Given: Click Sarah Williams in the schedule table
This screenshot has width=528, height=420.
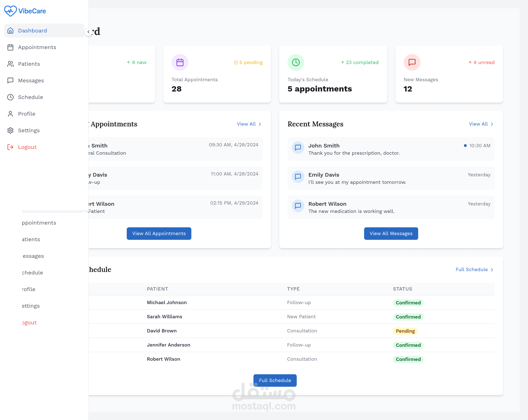Looking at the screenshot, I should [x=164, y=317].
